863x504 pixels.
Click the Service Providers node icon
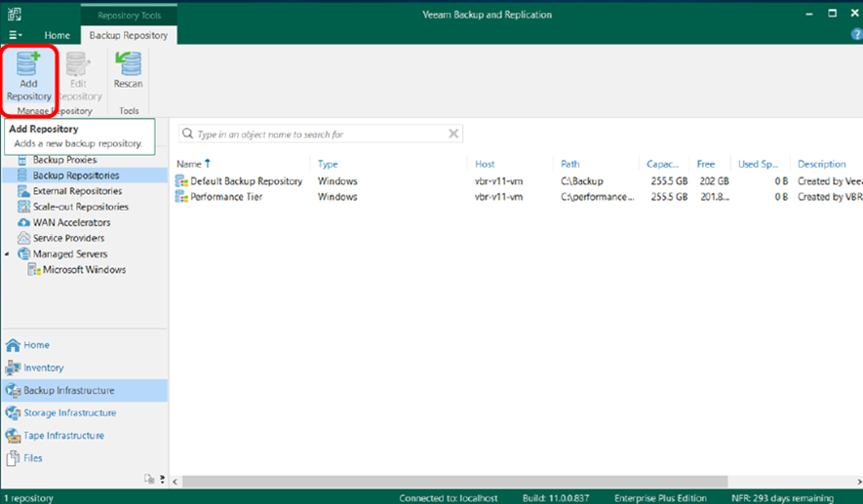pos(23,238)
